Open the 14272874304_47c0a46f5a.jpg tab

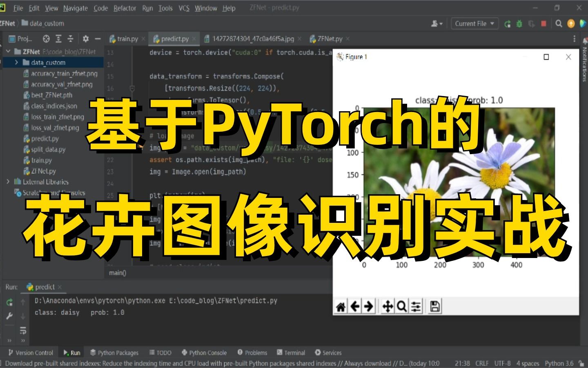tap(249, 39)
